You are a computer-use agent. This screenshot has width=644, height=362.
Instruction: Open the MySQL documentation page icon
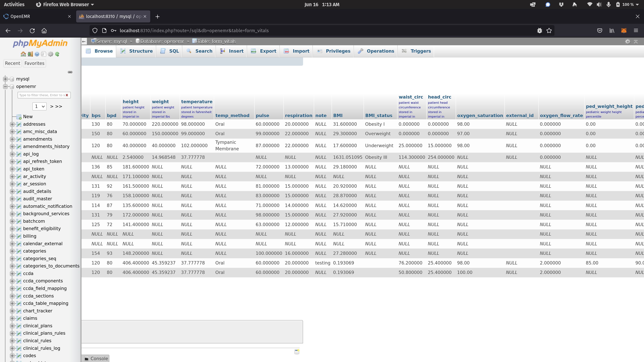point(44,54)
